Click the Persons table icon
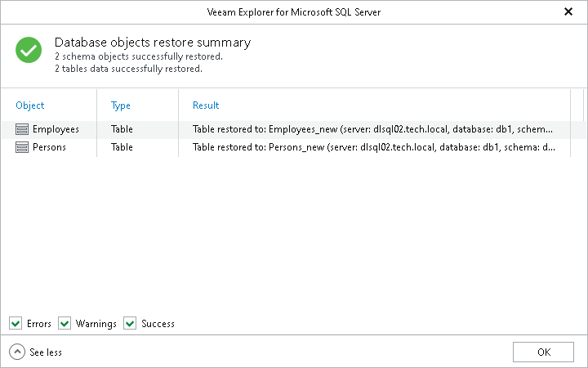588x368 pixels. (x=22, y=147)
